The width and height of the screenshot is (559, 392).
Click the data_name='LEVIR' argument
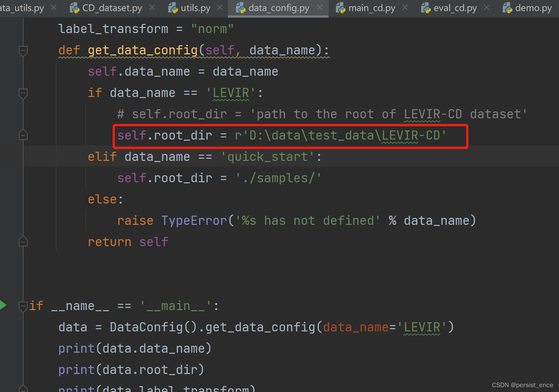click(x=385, y=327)
